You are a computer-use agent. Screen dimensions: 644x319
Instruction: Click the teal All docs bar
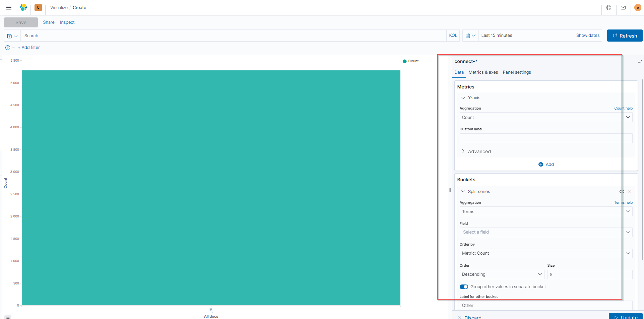[x=211, y=188]
